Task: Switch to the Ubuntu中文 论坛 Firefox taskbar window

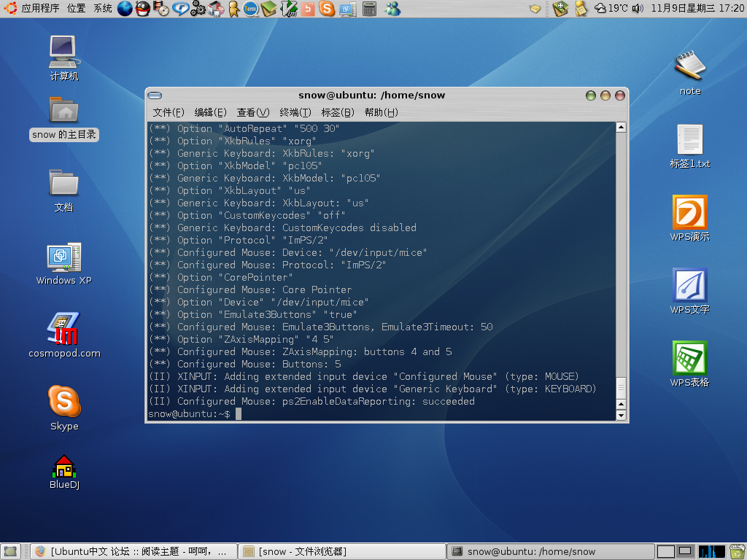Action: [133, 551]
